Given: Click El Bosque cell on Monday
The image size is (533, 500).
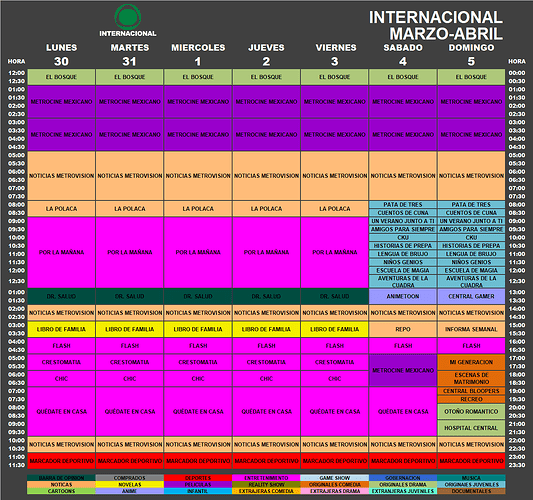Looking at the screenshot, I should (62, 77).
